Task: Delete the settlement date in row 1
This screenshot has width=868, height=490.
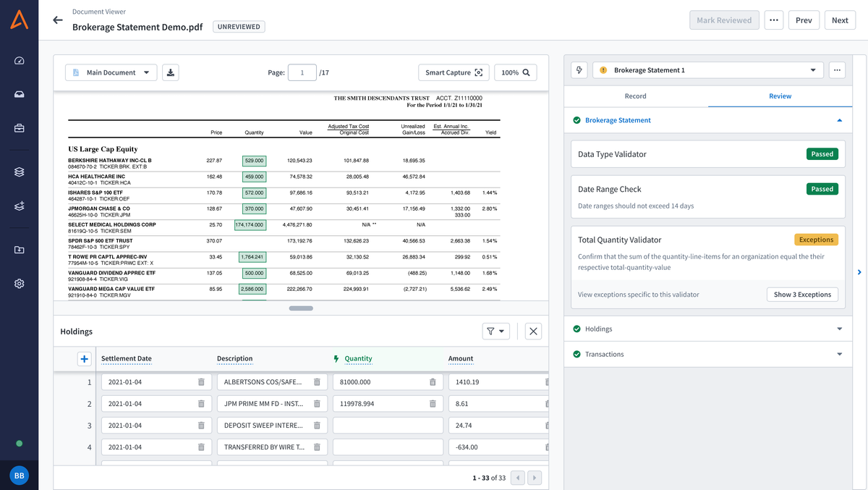Action: click(201, 382)
